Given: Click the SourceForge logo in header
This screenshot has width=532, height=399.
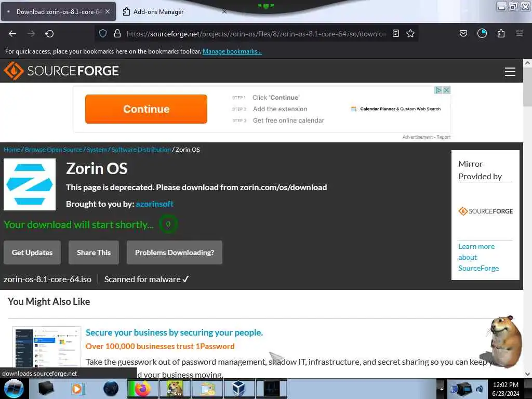Looking at the screenshot, I should (61, 71).
